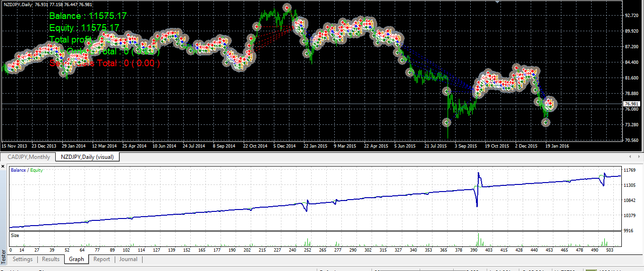Select the tester Graph tab
This screenshot has width=644, height=271.
pos(76,259)
